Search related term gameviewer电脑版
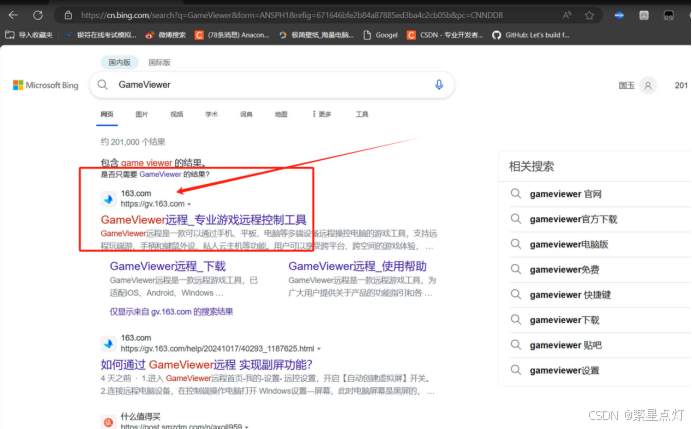Image resolution: width=692 pixels, height=429 pixels. click(x=569, y=244)
